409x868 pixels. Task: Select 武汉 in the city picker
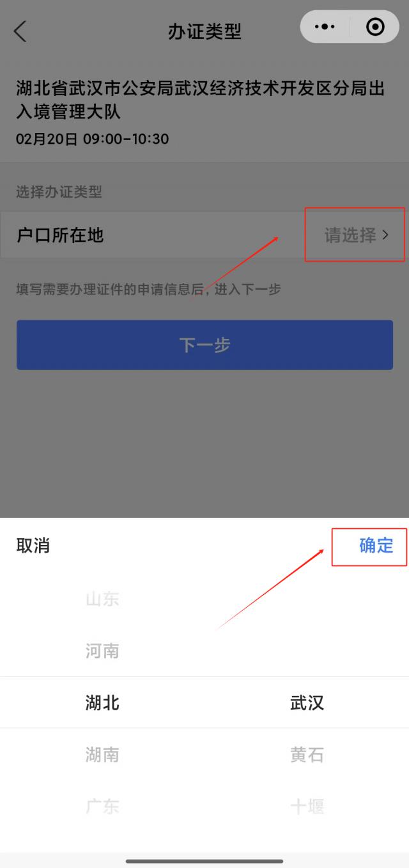(x=307, y=703)
